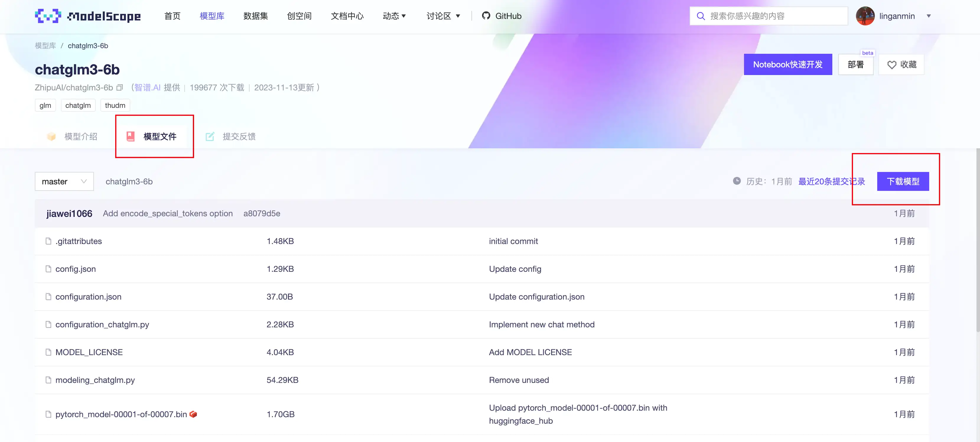
Task: Click the search magnifier icon
Action: pos(700,16)
